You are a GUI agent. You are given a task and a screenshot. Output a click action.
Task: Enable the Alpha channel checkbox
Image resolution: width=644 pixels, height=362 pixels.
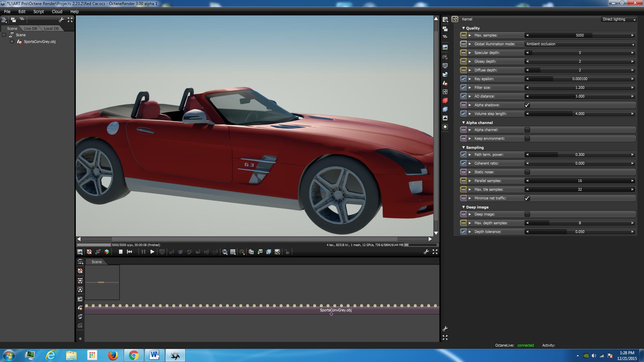click(x=527, y=130)
